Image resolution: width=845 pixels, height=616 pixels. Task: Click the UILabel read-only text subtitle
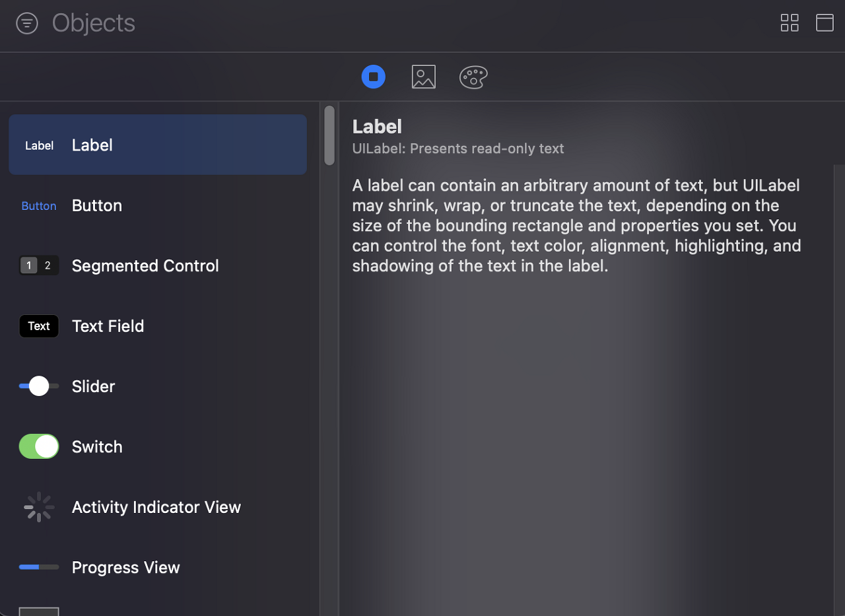click(458, 149)
